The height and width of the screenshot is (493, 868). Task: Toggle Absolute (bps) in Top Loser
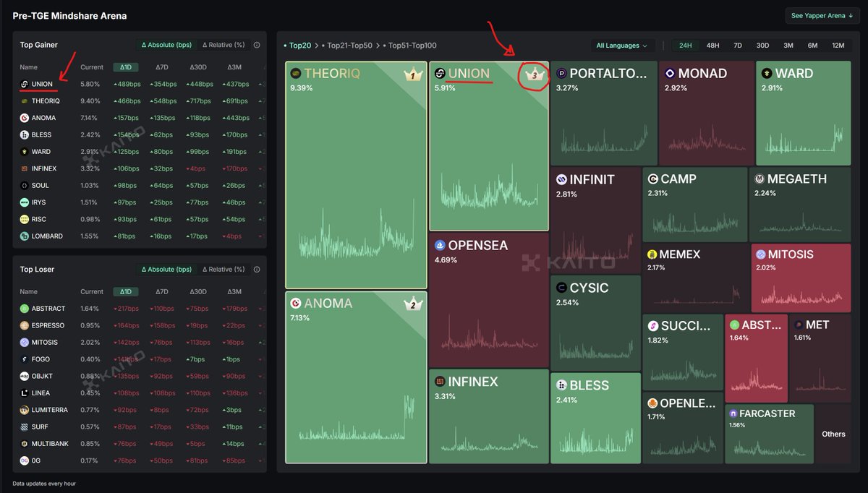(x=166, y=270)
